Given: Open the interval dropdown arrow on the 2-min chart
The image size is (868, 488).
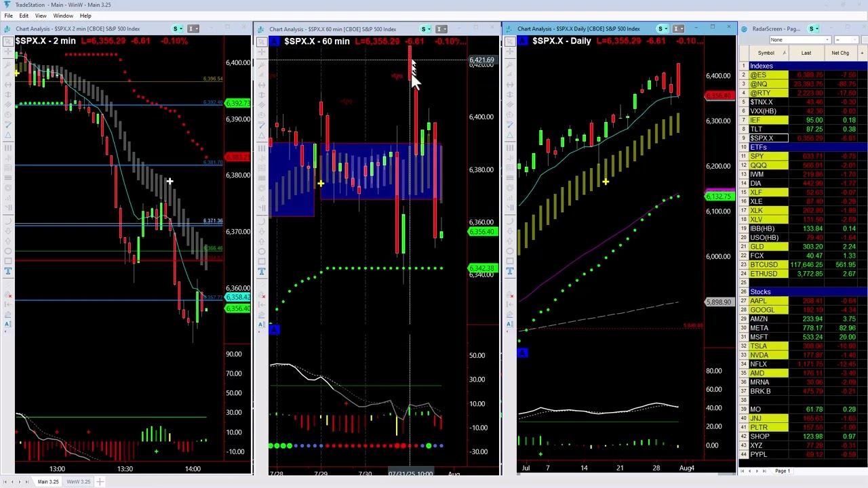Looking at the screenshot, I should pyautogui.click(x=197, y=28).
